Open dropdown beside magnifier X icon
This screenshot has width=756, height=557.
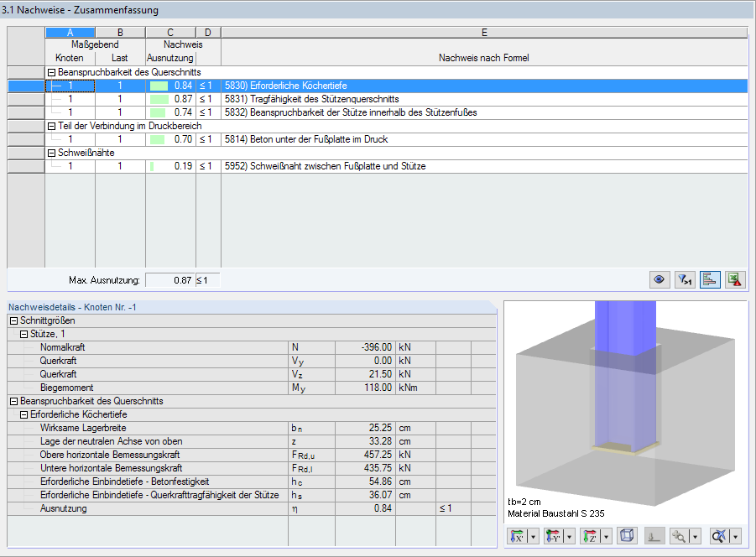click(735, 536)
